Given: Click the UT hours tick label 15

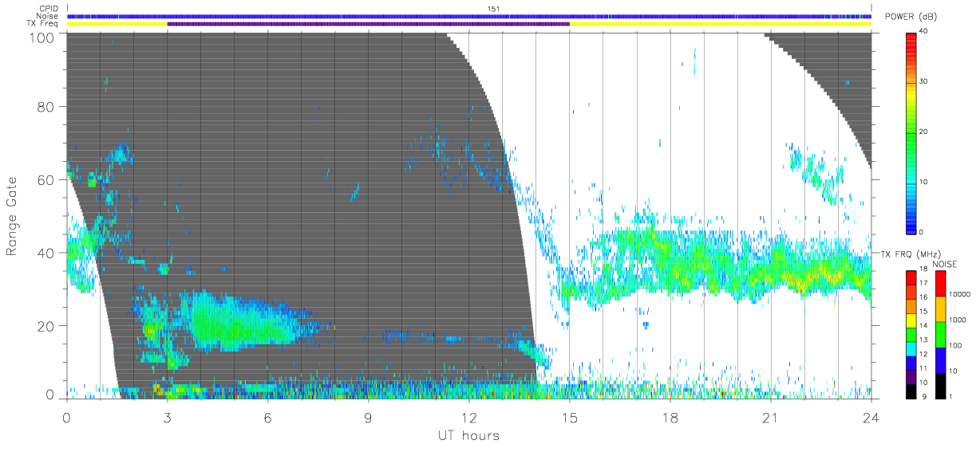Looking at the screenshot, I should pyautogui.click(x=570, y=417).
